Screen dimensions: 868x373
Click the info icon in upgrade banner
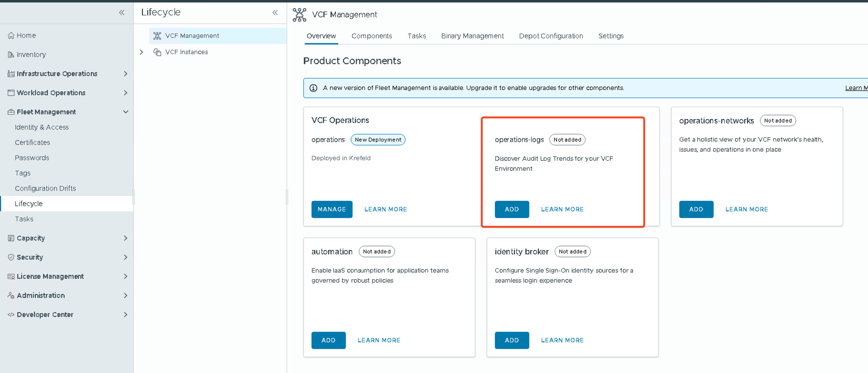[313, 88]
